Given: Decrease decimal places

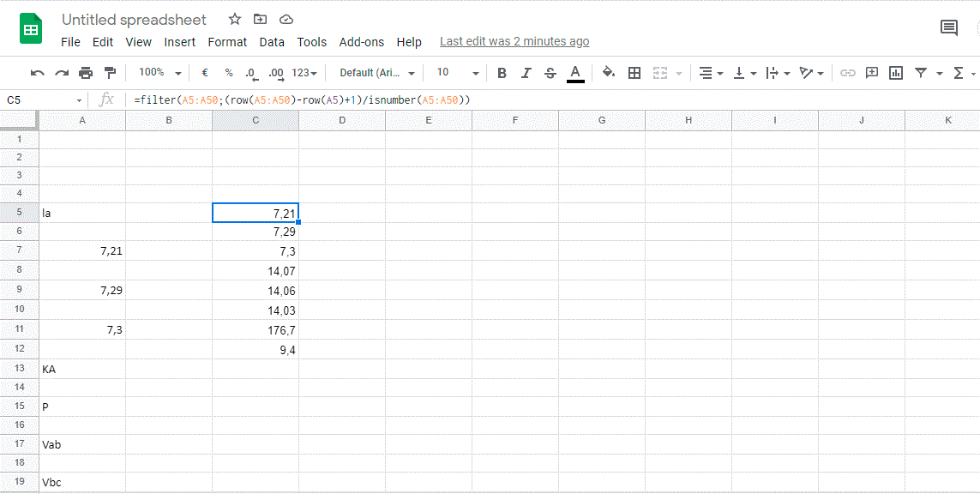Looking at the screenshot, I should click(252, 73).
